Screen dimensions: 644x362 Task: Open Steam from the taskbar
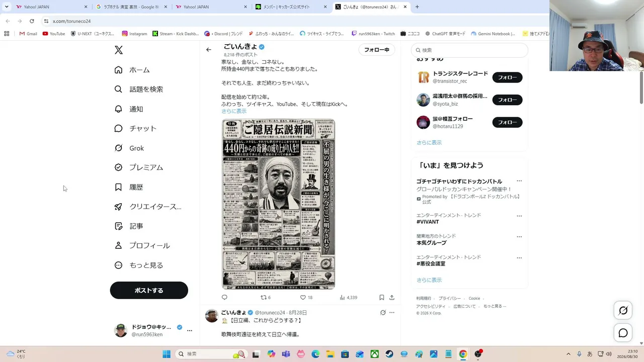point(389,354)
